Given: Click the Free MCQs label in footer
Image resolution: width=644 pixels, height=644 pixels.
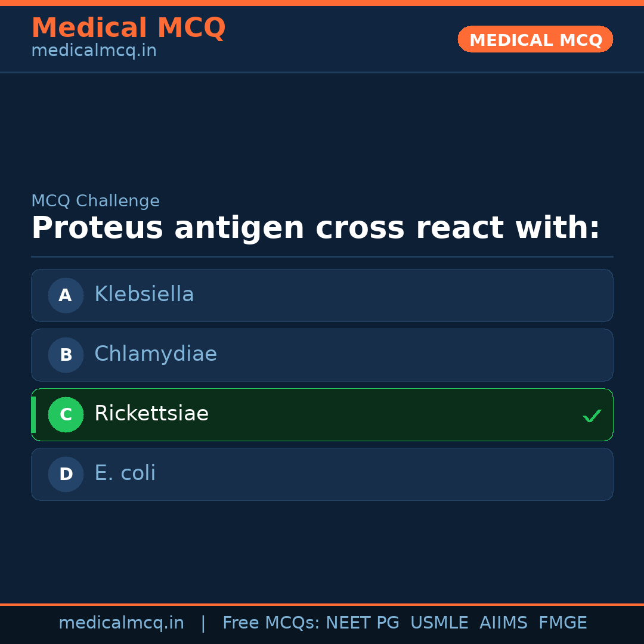Looking at the screenshot, I should tap(271, 623).
